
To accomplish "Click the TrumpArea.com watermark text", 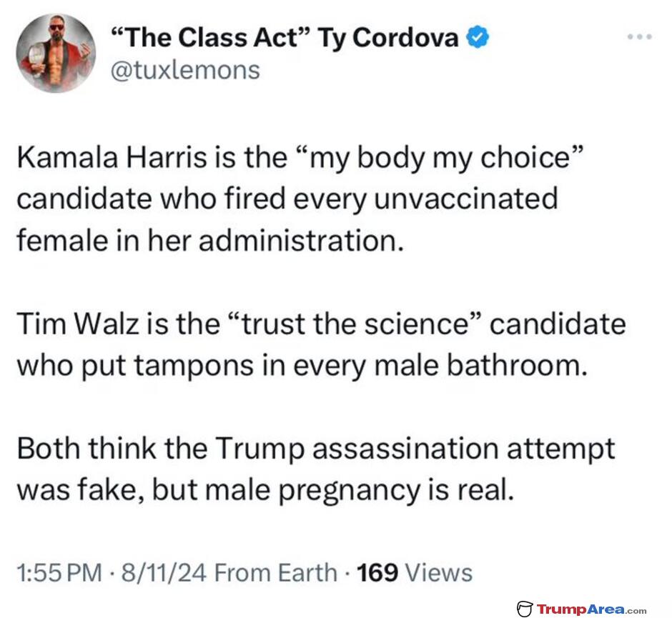I will (591, 609).
